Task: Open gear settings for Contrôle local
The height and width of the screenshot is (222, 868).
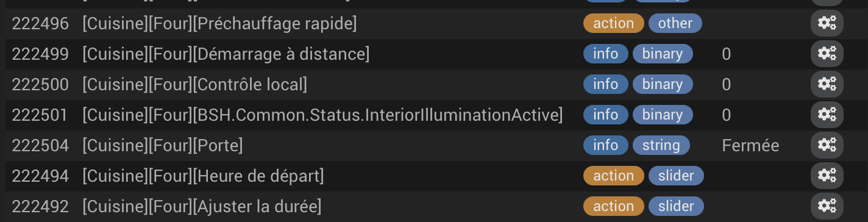Action: (827, 84)
